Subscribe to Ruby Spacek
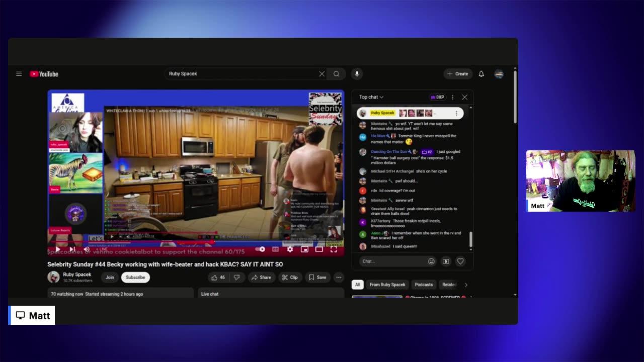The width and height of the screenshot is (644, 362). click(x=135, y=277)
